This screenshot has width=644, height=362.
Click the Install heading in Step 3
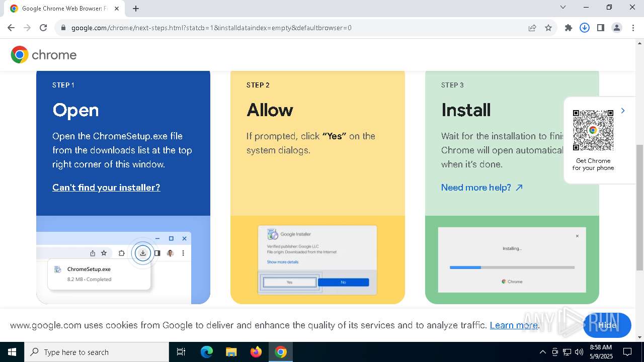pos(466,110)
